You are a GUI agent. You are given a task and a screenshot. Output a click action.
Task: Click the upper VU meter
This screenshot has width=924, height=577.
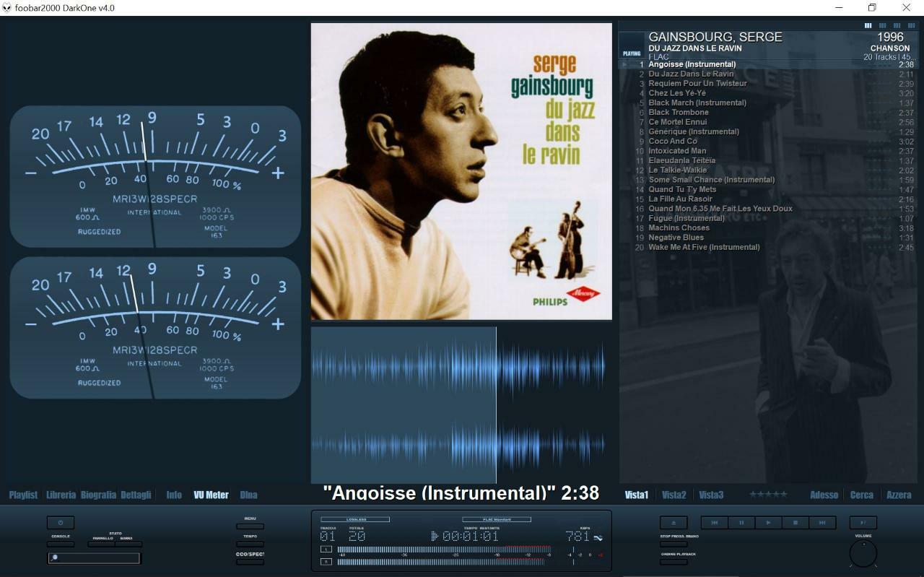[155, 177]
